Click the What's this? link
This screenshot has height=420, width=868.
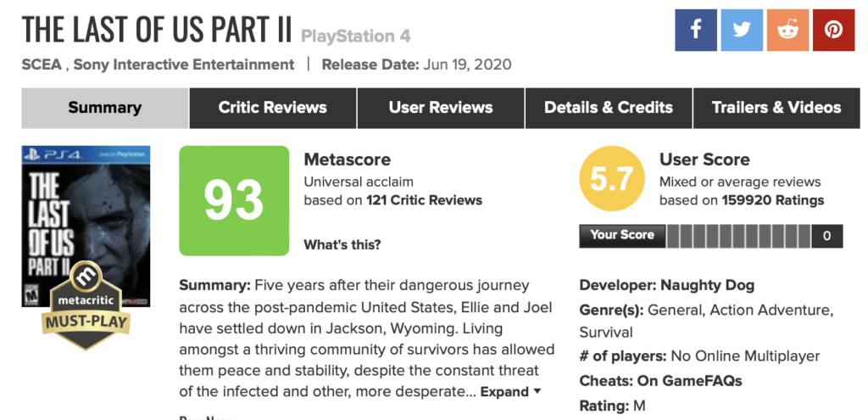click(x=342, y=244)
